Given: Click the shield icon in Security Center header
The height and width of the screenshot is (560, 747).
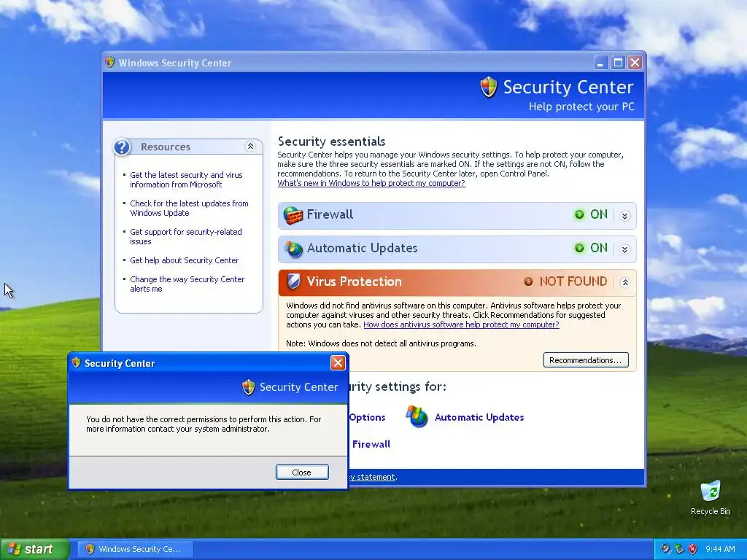Looking at the screenshot, I should pyautogui.click(x=488, y=87).
